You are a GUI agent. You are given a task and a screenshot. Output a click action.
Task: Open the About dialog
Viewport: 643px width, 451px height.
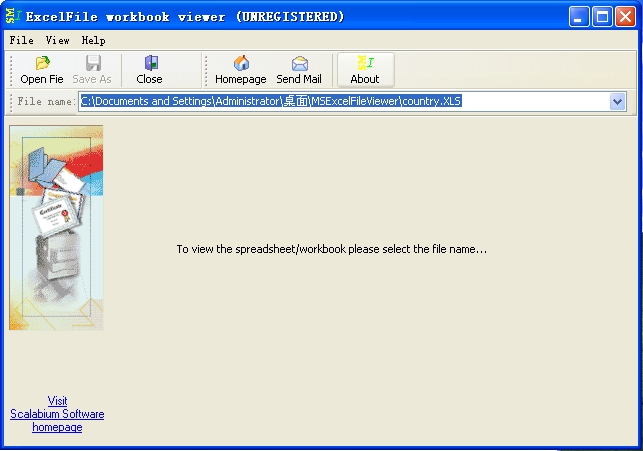coord(365,70)
